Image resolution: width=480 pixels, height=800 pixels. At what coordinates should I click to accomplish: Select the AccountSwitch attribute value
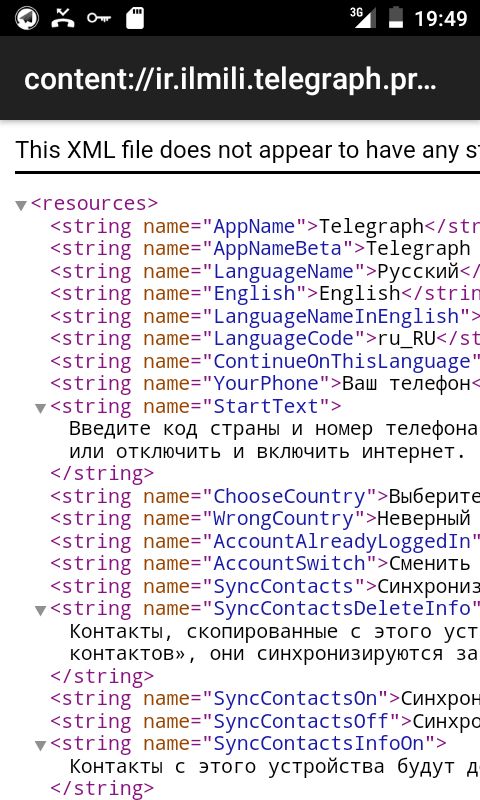click(290, 563)
